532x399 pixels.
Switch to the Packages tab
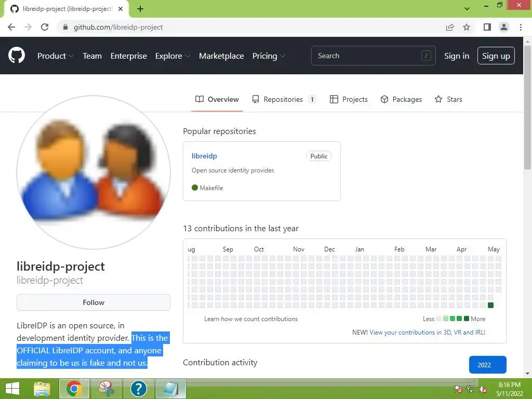[401, 99]
